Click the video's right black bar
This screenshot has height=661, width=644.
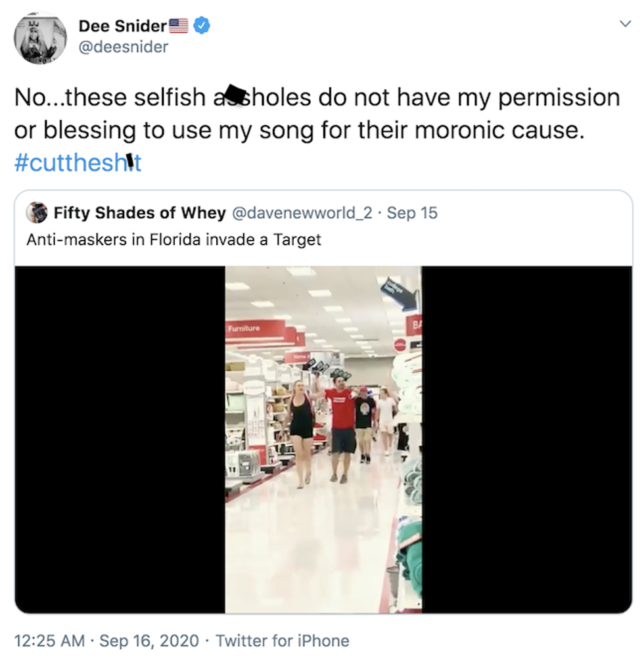tap(526, 439)
